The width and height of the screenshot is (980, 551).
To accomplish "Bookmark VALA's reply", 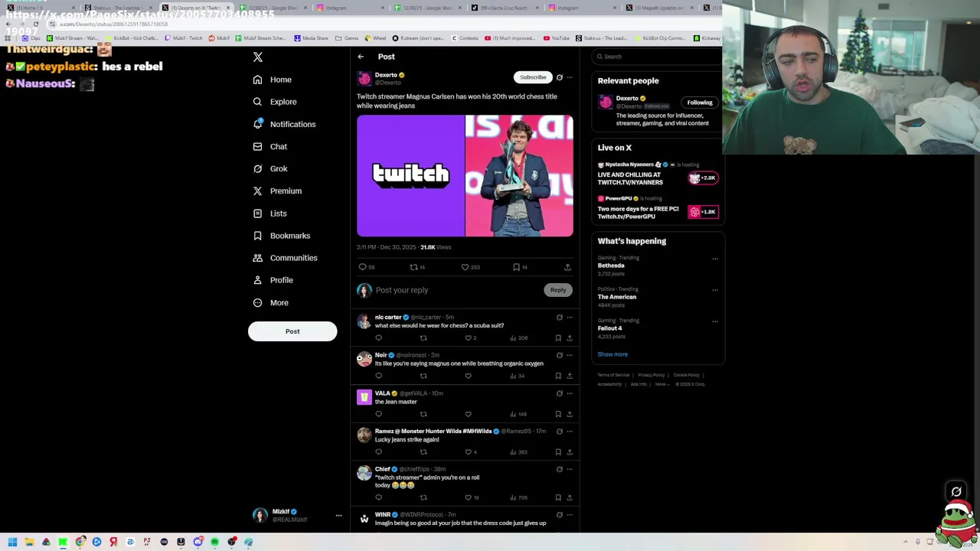I will point(558,414).
